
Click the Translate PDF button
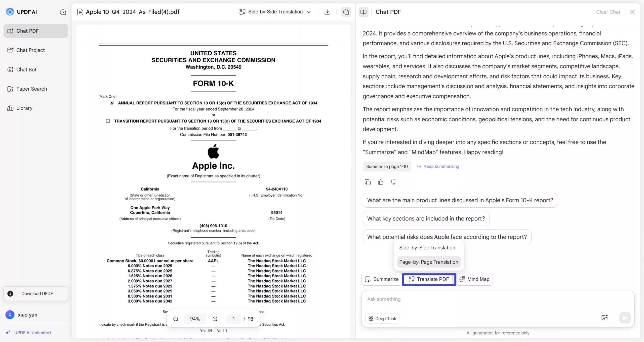[429, 279]
